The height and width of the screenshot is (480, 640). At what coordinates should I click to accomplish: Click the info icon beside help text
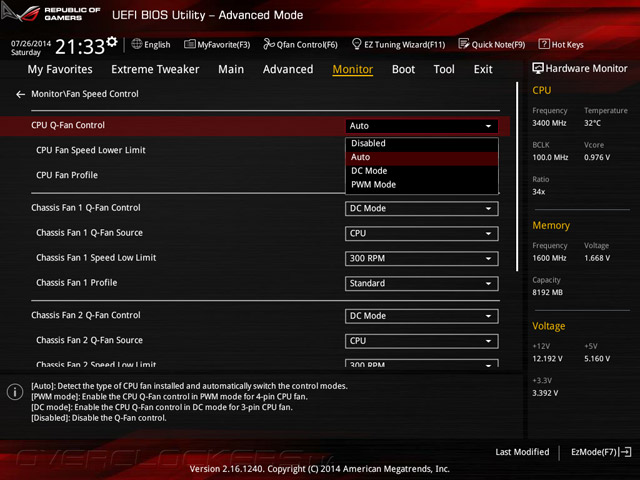(15, 392)
